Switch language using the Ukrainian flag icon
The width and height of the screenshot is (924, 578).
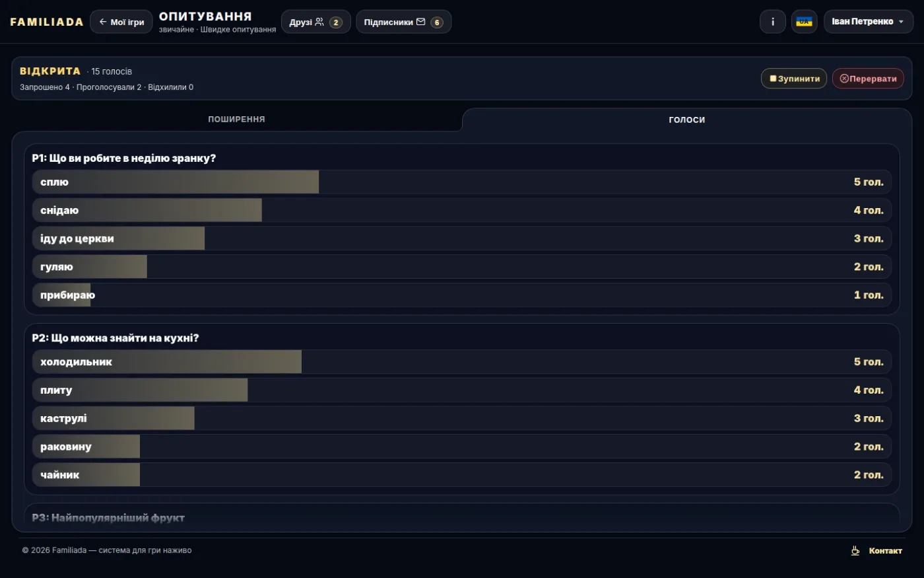[804, 22]
